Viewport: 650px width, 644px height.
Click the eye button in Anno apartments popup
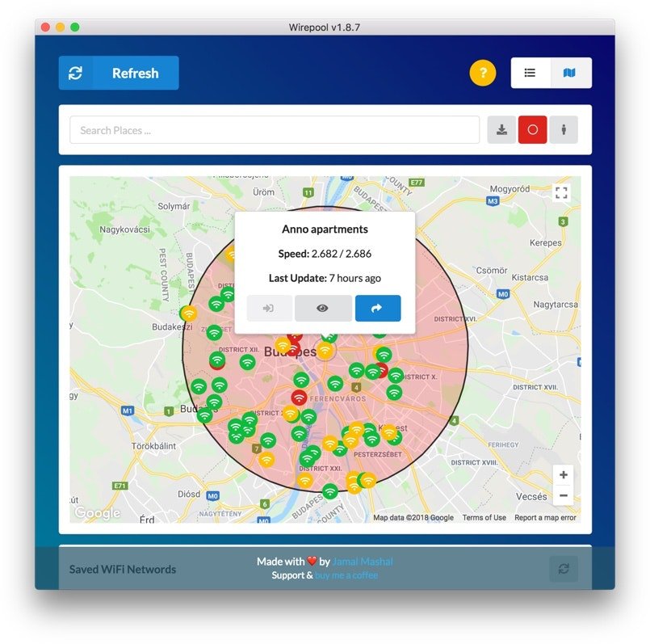coord(323,308)
